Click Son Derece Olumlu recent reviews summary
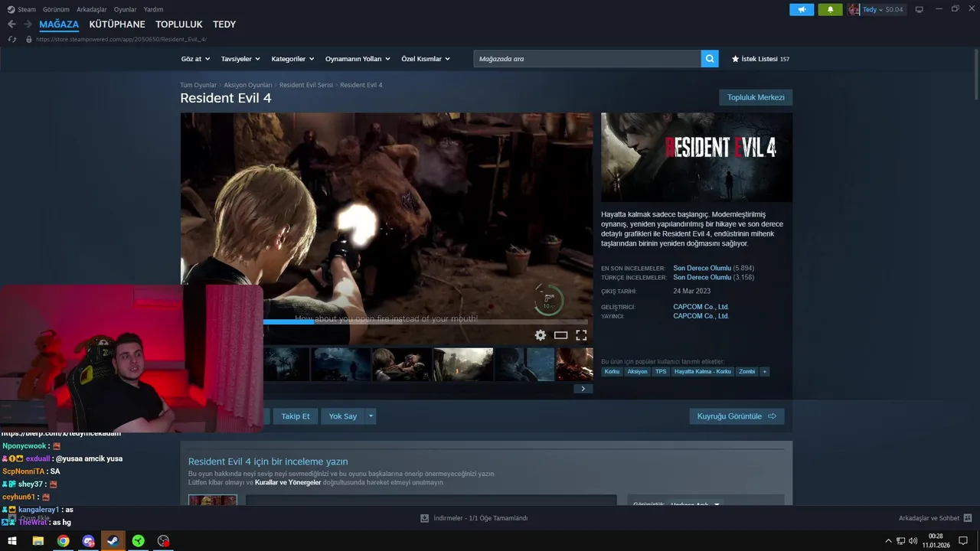The height and width of the screenshot is (551, 980). pyautogui.click(x=702, y=269)
